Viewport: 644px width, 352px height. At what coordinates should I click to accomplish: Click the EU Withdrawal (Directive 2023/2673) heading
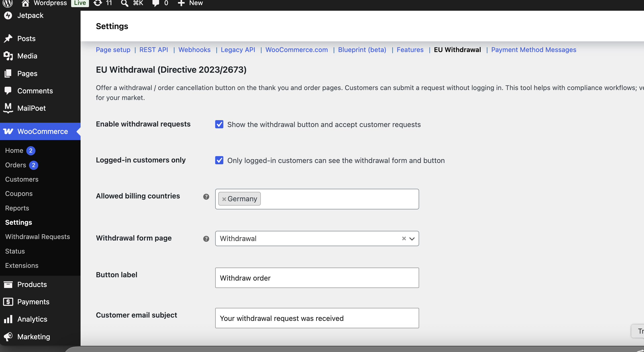(171, 70)
